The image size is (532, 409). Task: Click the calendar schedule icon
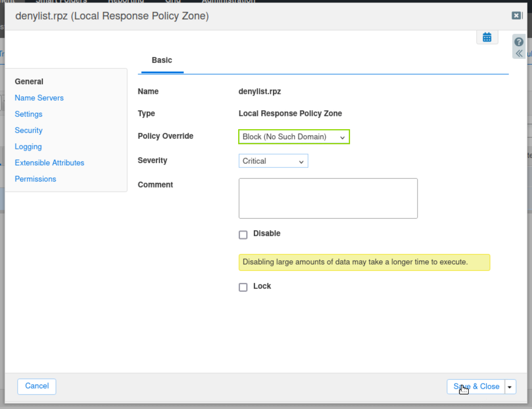tap(487, 37)
